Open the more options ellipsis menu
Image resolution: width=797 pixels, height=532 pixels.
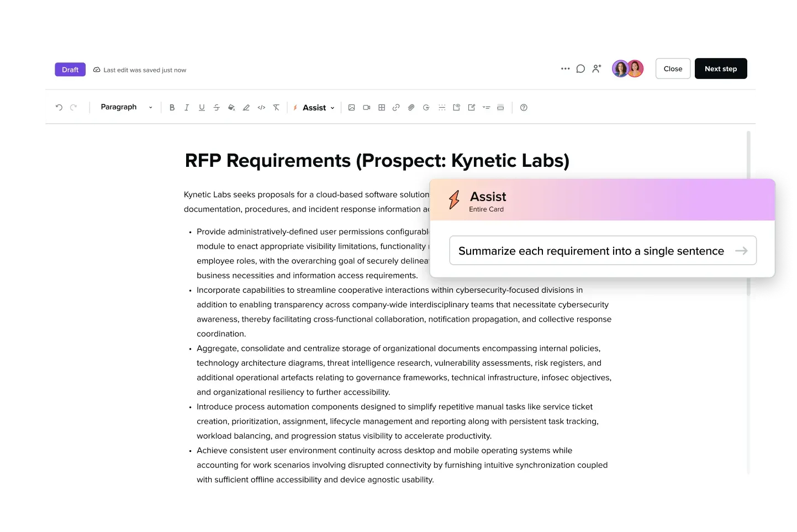tap(565, 69)
